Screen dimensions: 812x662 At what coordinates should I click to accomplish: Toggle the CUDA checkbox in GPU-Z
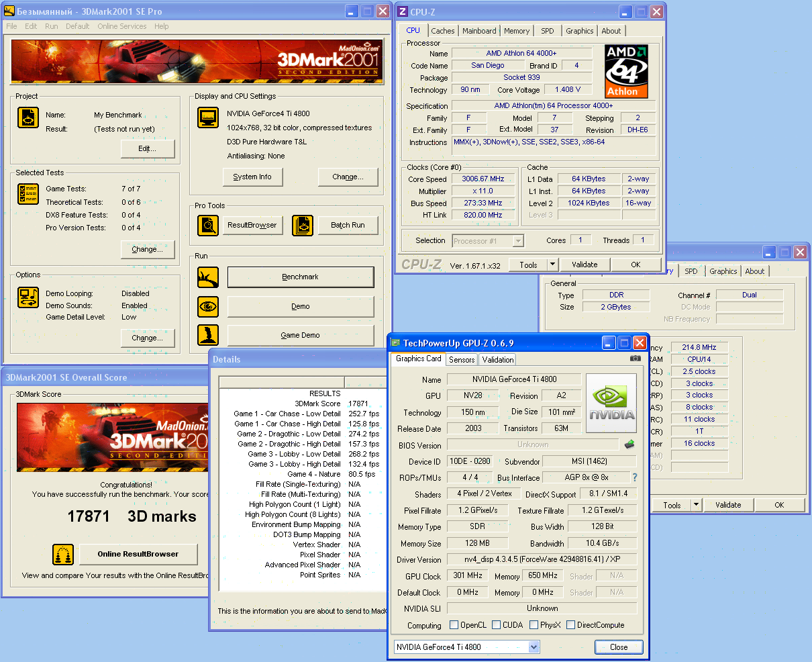point(497,625)
